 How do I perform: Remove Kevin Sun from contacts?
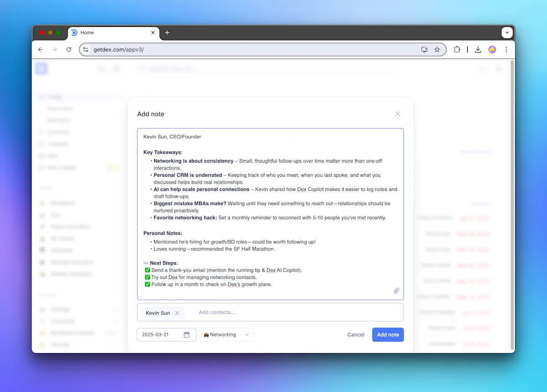tap(177, 313)
